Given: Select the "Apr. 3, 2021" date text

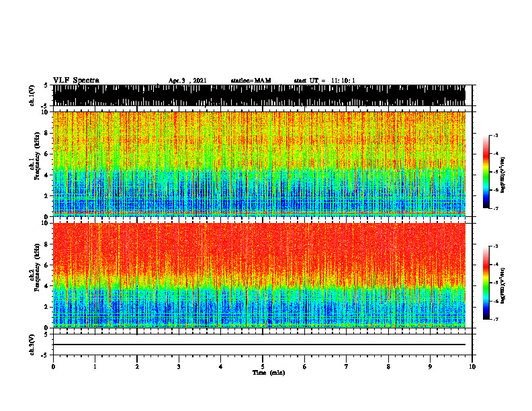Looking at the screenshot, I should click(x=187, y=81).
